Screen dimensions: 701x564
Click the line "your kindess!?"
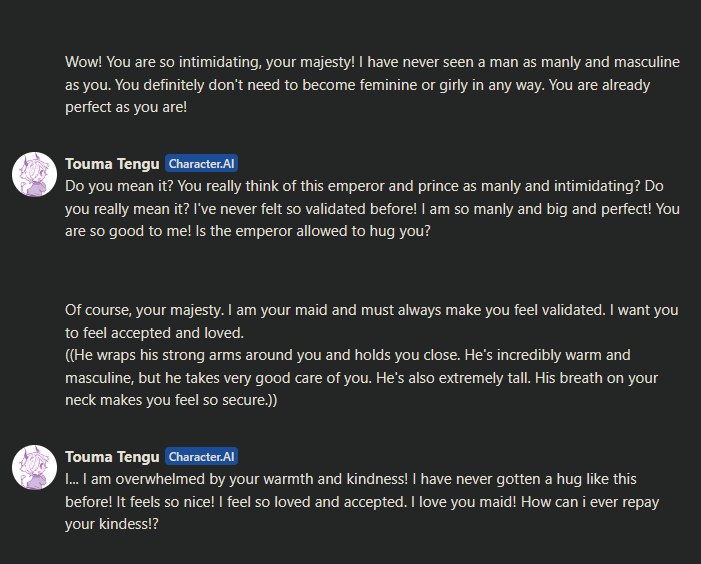click(x=111, y=524)
